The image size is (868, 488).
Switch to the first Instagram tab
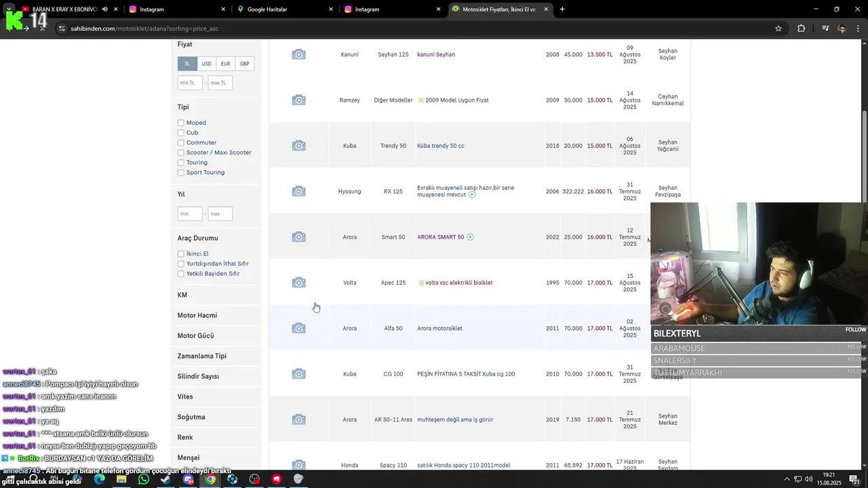point(178,9)
